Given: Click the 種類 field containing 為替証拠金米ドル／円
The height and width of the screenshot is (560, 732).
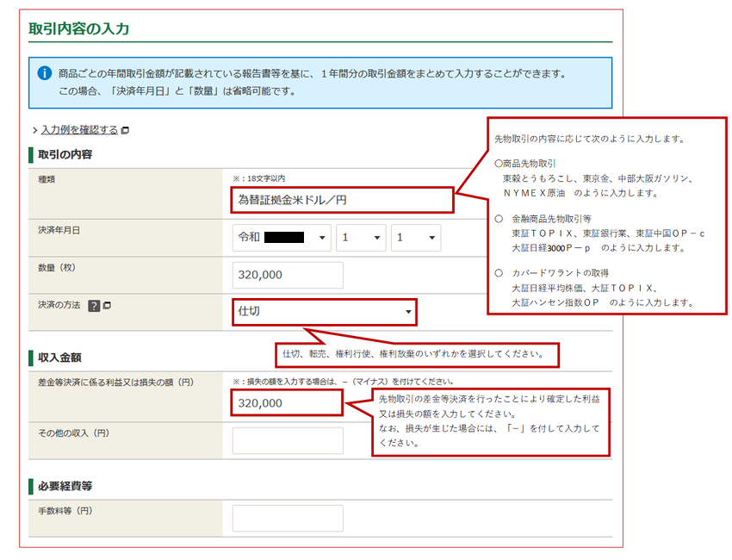Looking at the screenshot, I should click(342, 200).
